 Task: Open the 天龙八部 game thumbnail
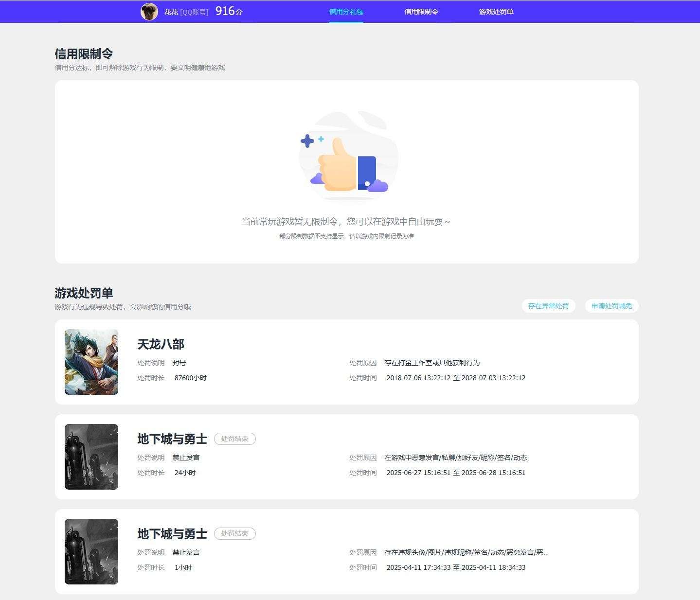(x=91, y=362)
